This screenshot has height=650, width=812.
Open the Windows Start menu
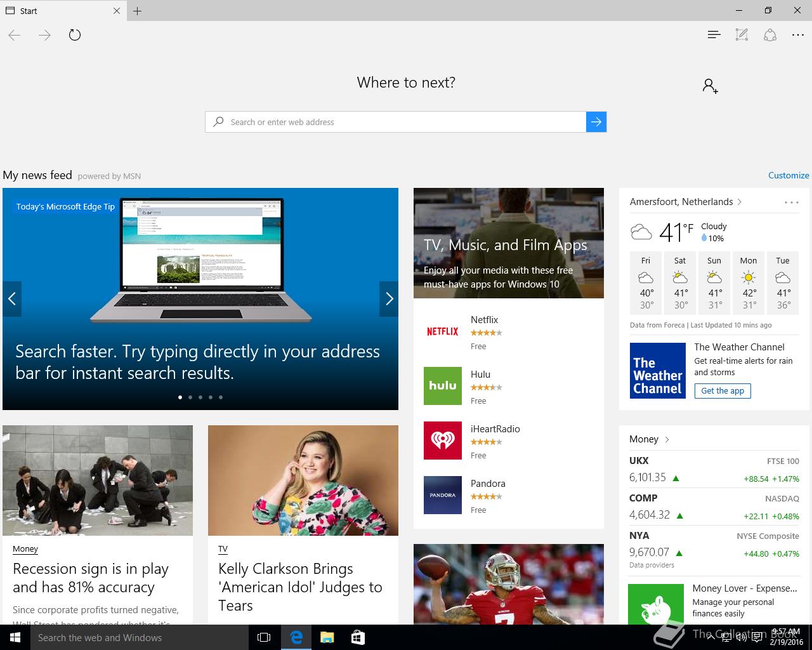pos(15,637)
